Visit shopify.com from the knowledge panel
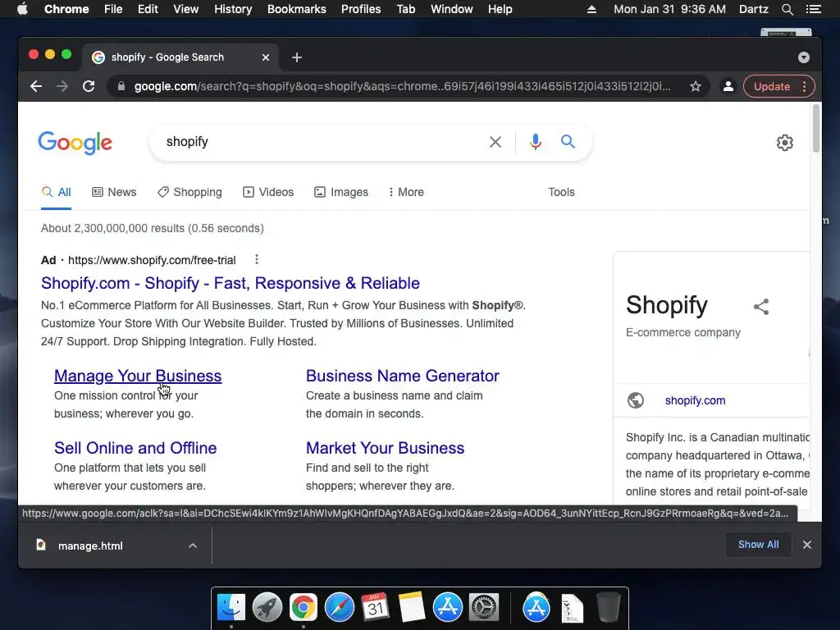Image resolution: width=840 pixels, height=630 pixels. click(x=695, y=400)
